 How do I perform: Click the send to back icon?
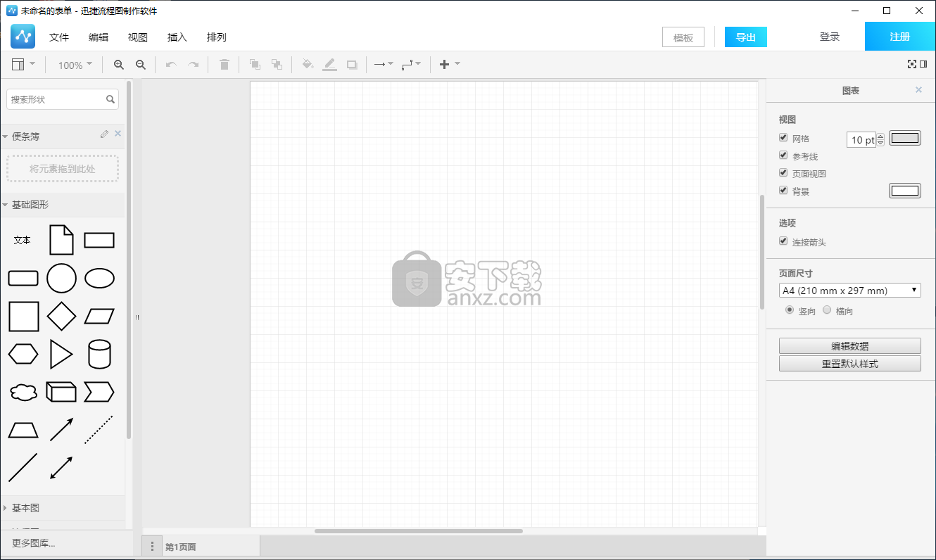[x=277, y=65]
